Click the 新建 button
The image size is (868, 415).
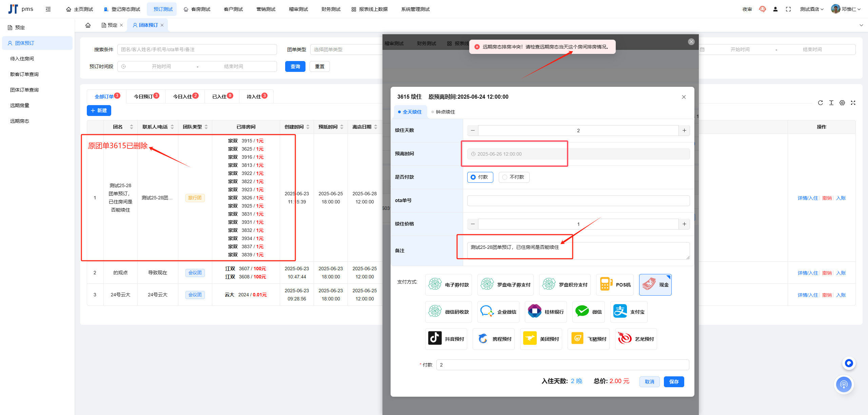(x=99, y=111)
